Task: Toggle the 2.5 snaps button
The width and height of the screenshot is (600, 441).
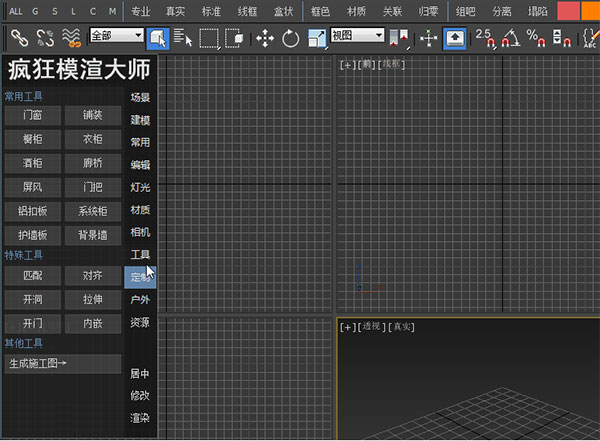Action: (x=485, y=38)
